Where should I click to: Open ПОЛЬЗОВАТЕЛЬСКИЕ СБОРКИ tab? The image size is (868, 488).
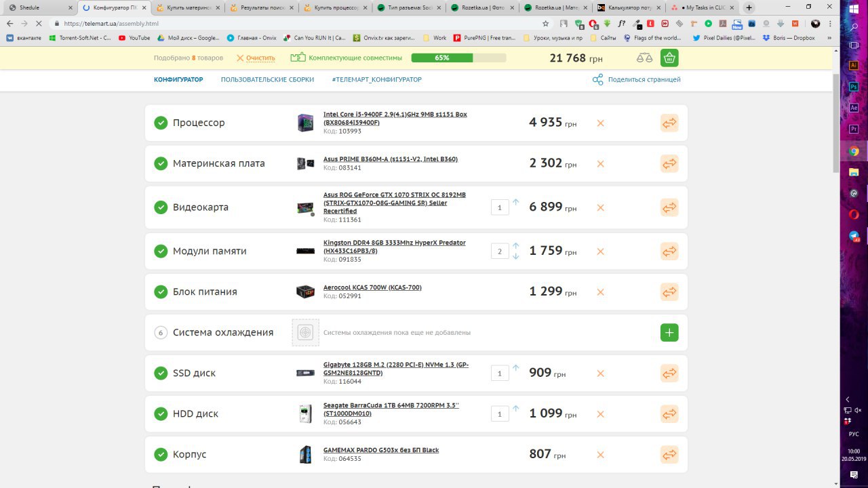coord(267,79)
